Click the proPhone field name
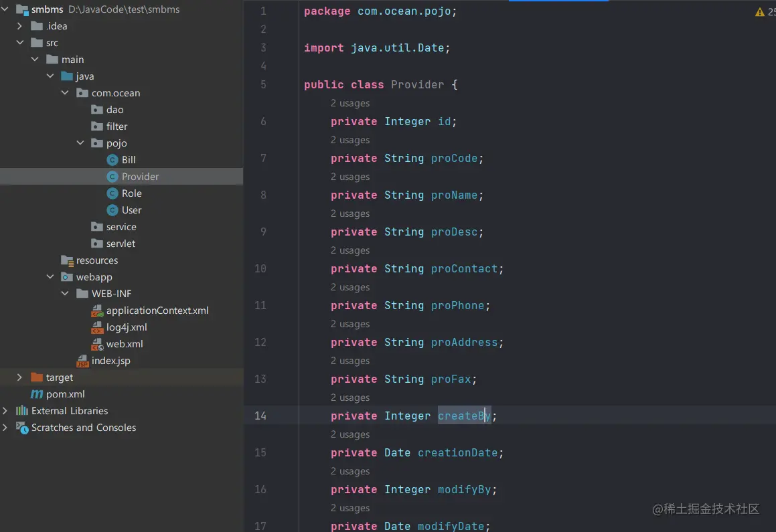Screen dimensions: 776x532 click(x=457, y=306)
